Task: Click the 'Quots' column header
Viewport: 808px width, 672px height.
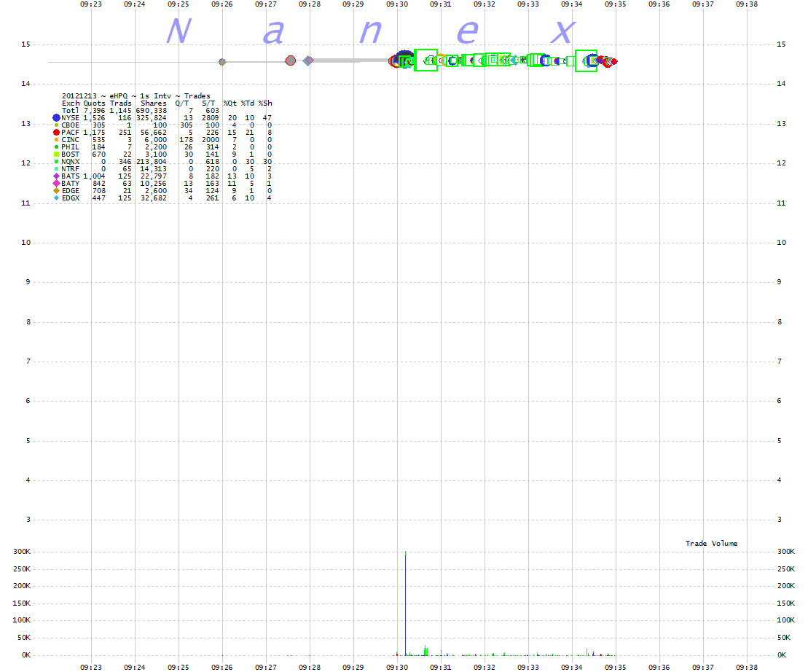Action: [x=94, y=103]
